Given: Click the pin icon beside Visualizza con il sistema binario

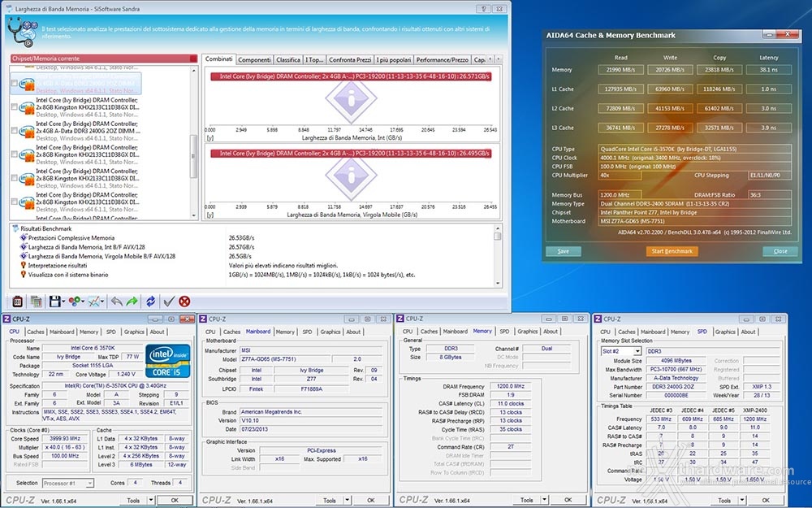Looking at the screenshot, I should [24, 275].
